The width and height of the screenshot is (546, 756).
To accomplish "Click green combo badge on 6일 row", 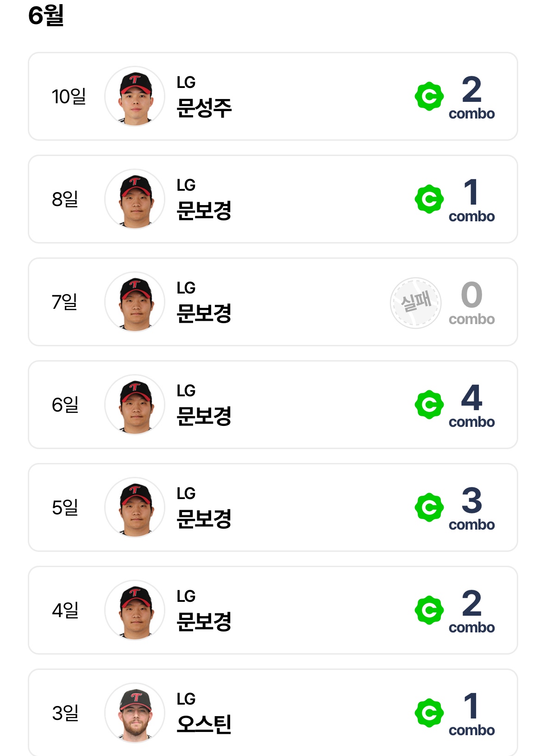I will tap(429, 405).
